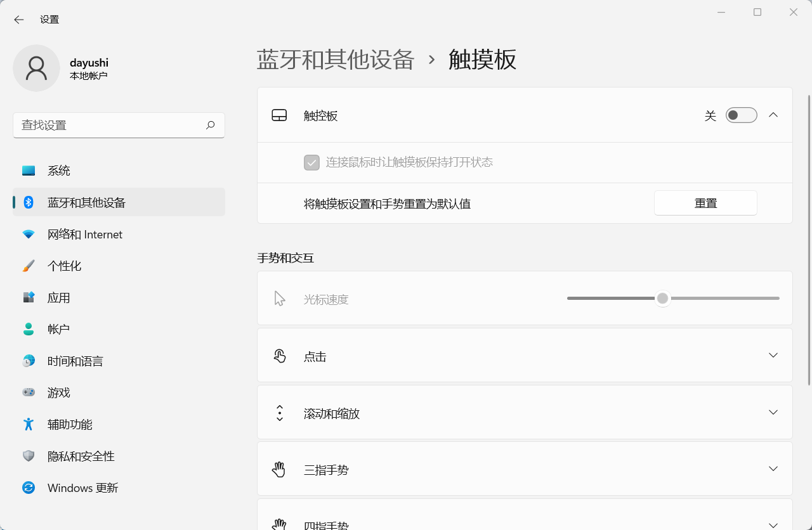
Task: Click the 系统 monitor icon
Action: click(29, 171)
